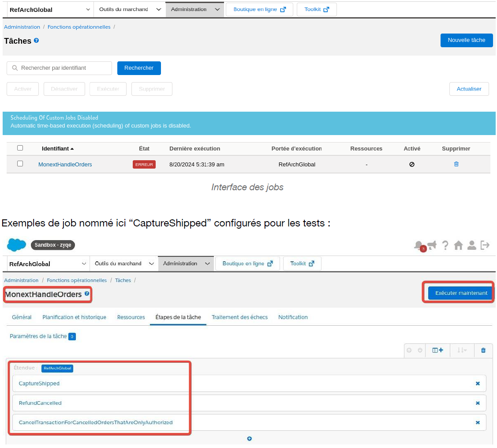Check the MonextHandleOrders row checkbox
Image resolution: width=497 pixels, height=448 pixels.
pyautogui.click(x=20, y=163)
